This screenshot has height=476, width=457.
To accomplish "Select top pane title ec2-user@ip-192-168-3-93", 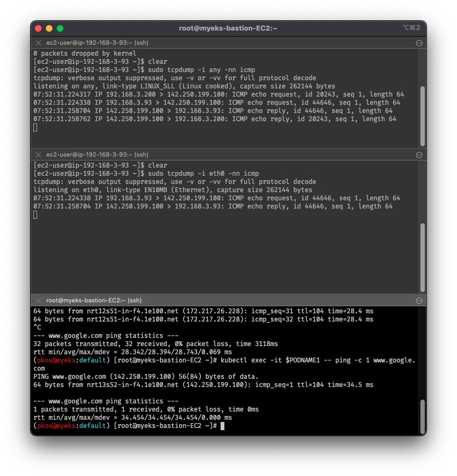I will point(97,43).
